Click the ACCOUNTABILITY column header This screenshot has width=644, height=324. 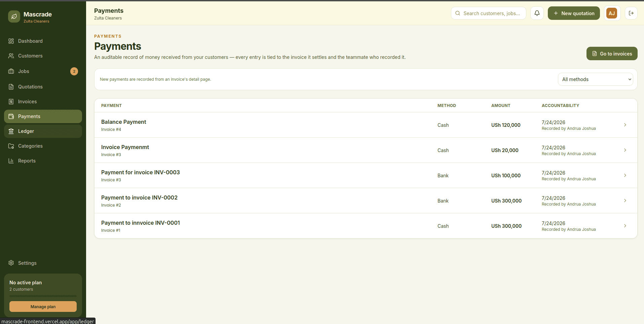point(560,106)
